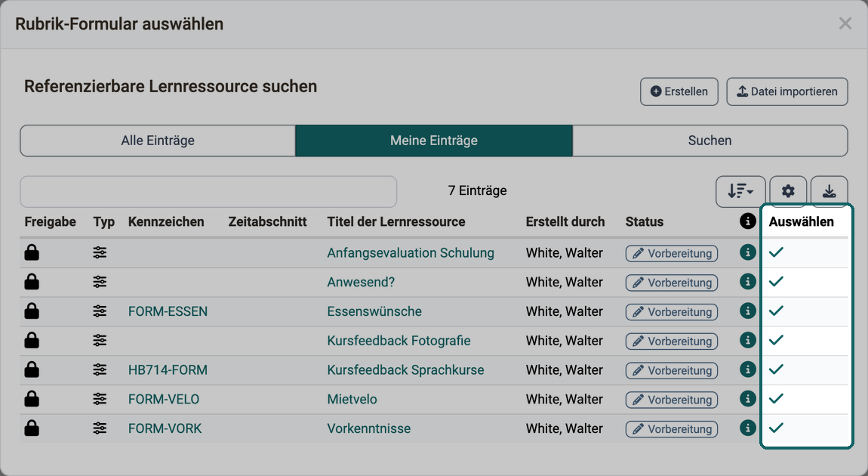Open table settings gear
The width and height of the screenshot is (868, 476).
(x=788, y=191)
